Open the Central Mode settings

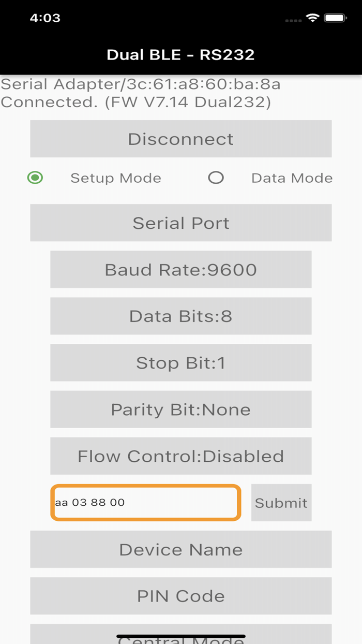point(181,638)
